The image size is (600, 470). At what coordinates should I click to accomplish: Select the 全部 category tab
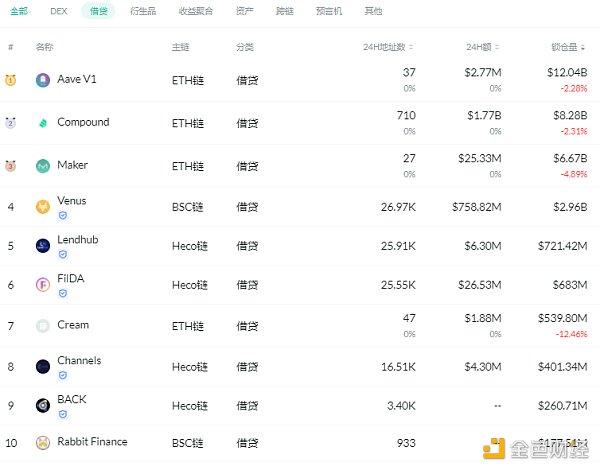pyautogui.click(x=18, y=11)
